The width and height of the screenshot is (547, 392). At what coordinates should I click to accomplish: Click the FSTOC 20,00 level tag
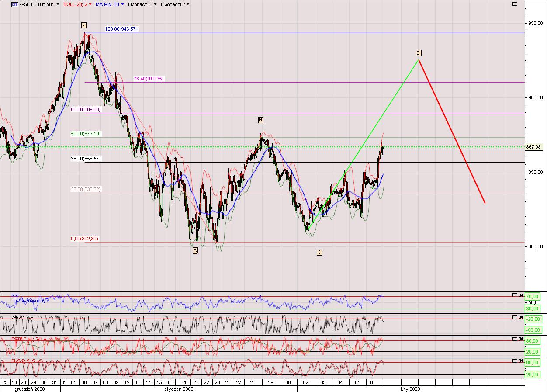click(x=533, y=352)
